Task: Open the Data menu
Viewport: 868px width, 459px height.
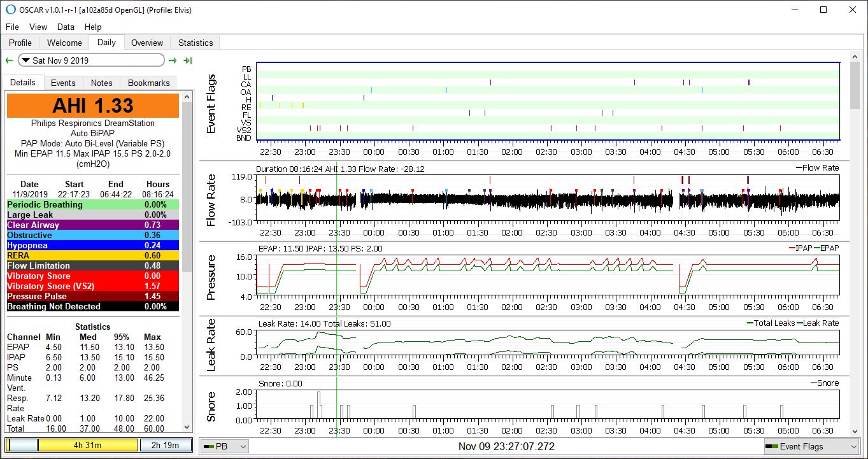Action: point(66,27)
